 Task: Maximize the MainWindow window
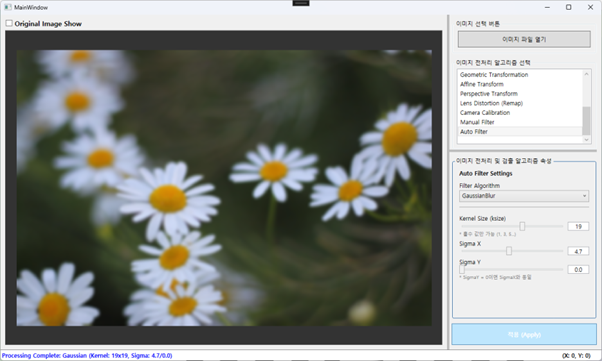click(x=569, y=7)
